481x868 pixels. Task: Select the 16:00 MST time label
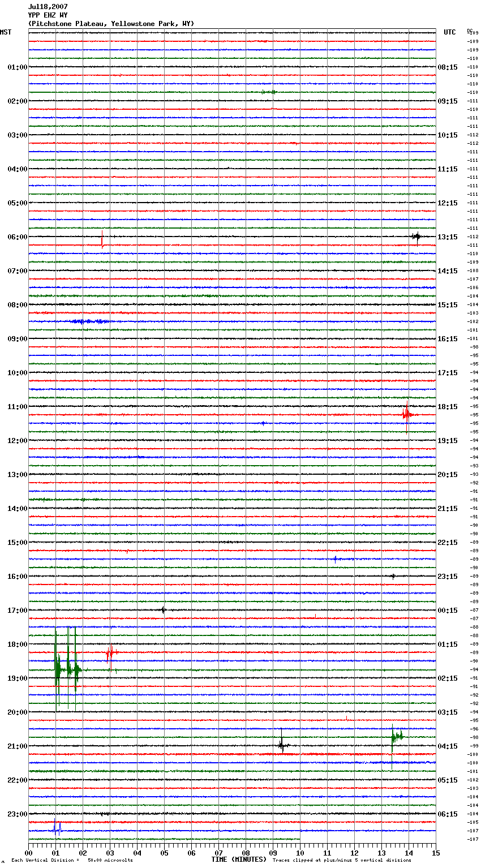(18, 577)
